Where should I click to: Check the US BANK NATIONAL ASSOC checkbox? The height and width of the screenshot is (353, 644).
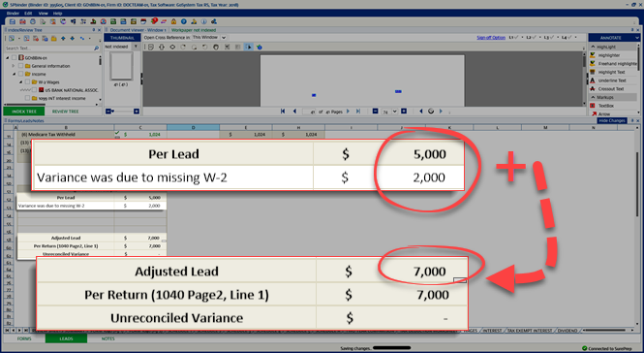tap(34, 89)
